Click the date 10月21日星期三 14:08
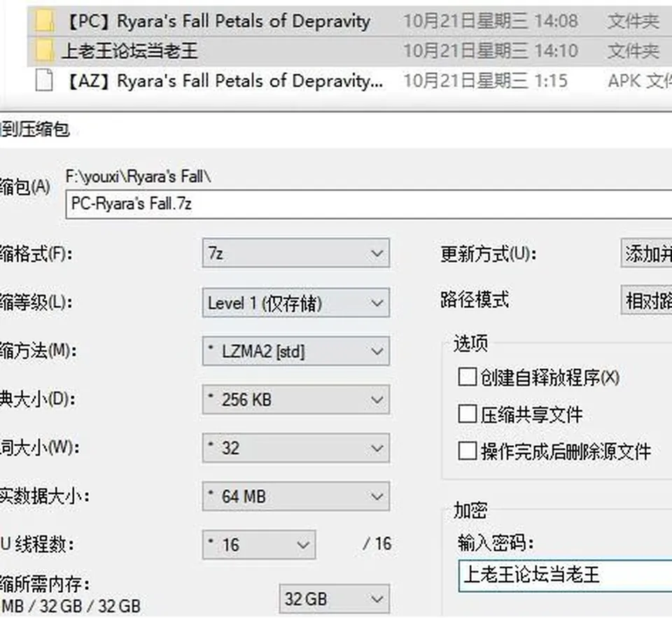Viewport: 672px width, 618px height. (x=491, y=21)
